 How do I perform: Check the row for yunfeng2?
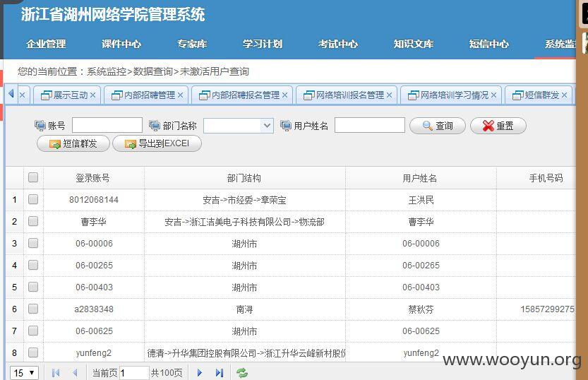[33, 352]
